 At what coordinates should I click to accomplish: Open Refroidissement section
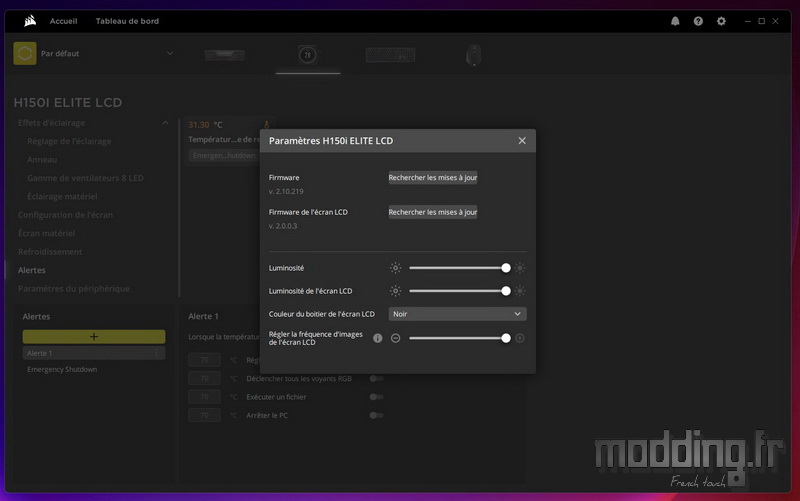tap(50, 252)
